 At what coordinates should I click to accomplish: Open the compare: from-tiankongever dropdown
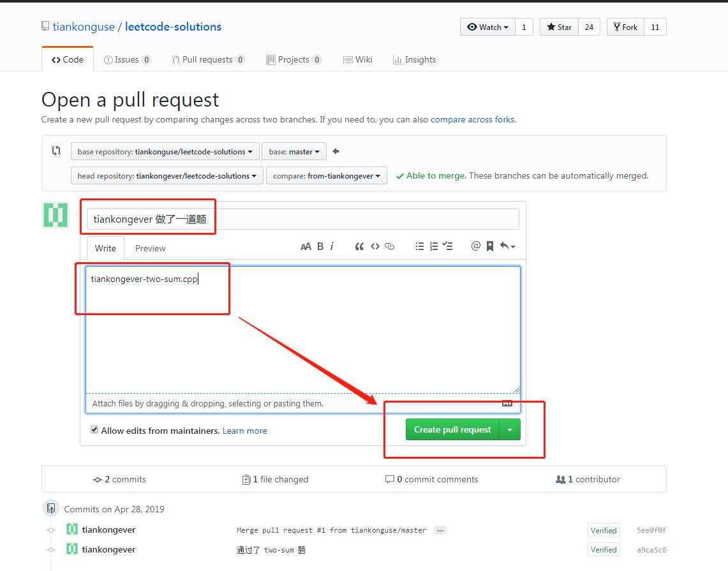(x=327, y=176)
